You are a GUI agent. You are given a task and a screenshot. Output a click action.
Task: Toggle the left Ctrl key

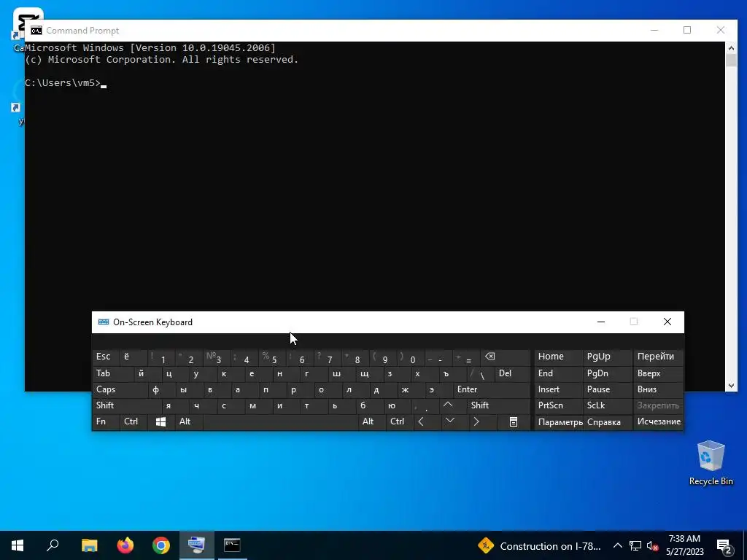coord(133,422)
